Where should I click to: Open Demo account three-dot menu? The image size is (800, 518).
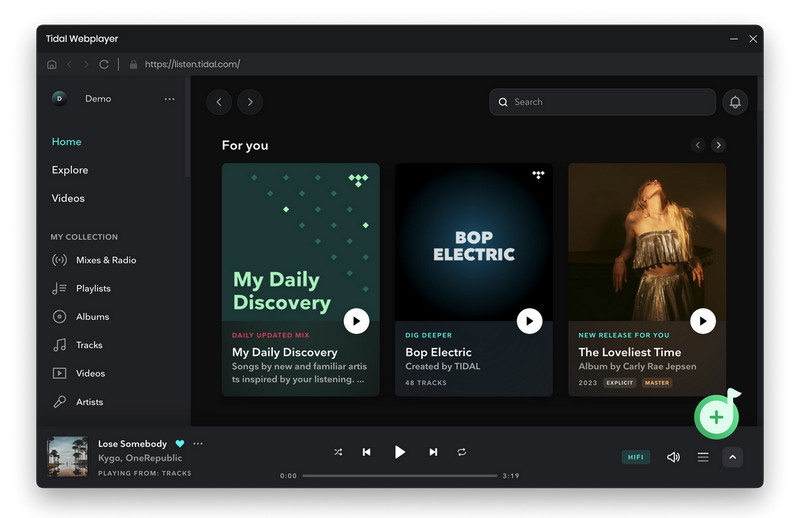click(169, 98)
